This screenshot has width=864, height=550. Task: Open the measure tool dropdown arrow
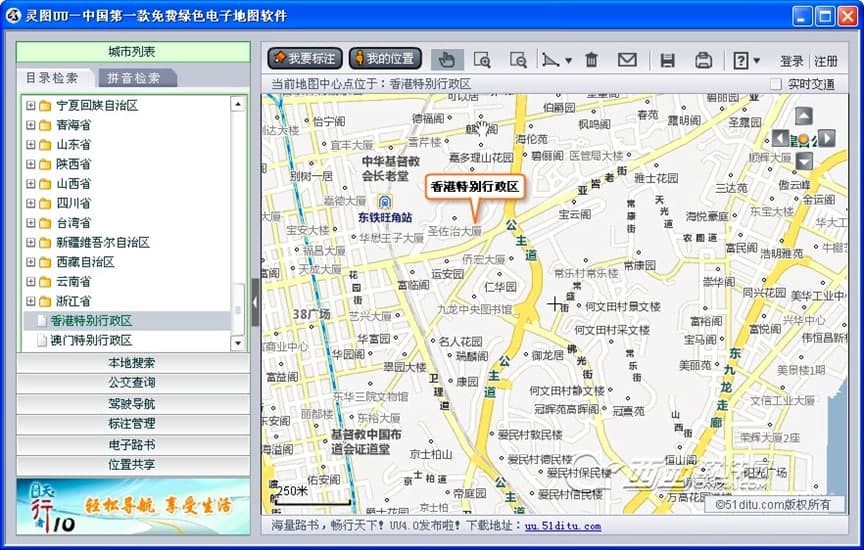coord(568,61)
